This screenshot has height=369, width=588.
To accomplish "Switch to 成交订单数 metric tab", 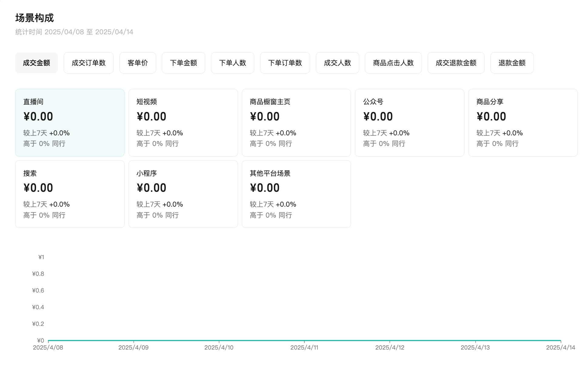I will (x=89, y=63).
